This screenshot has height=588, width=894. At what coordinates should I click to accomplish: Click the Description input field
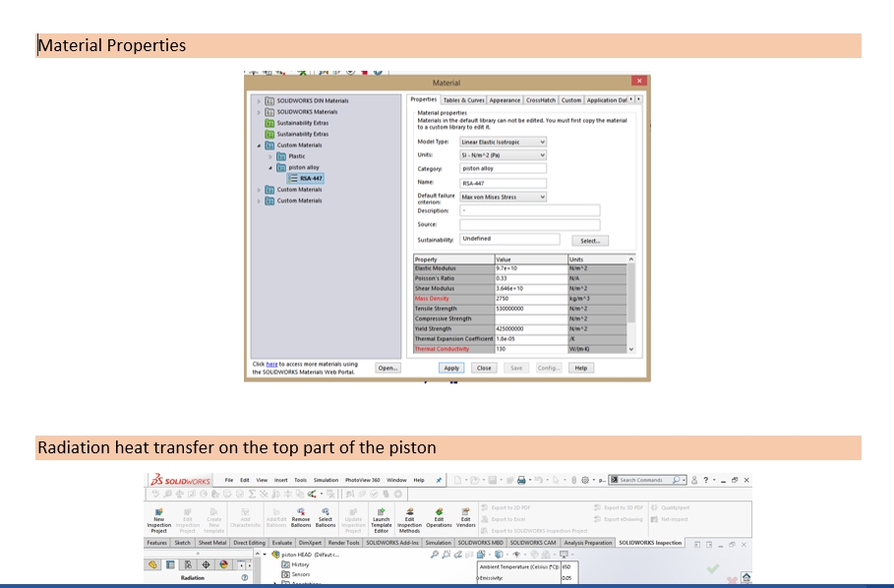[x=529, y=210]
